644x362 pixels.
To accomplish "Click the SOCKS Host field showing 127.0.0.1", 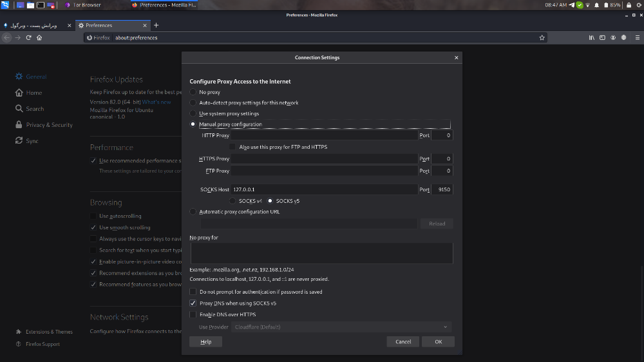I will click(324, 189).
